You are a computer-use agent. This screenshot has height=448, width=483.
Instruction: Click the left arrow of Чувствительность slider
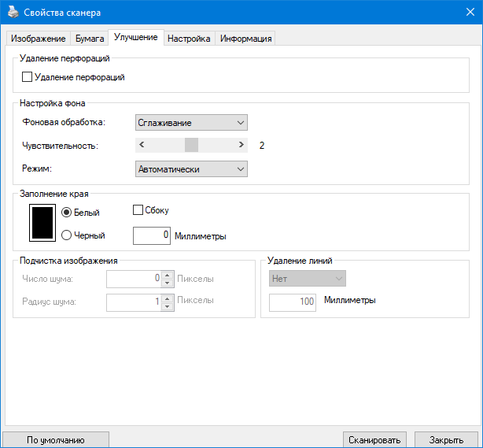[x=142, y=145]
